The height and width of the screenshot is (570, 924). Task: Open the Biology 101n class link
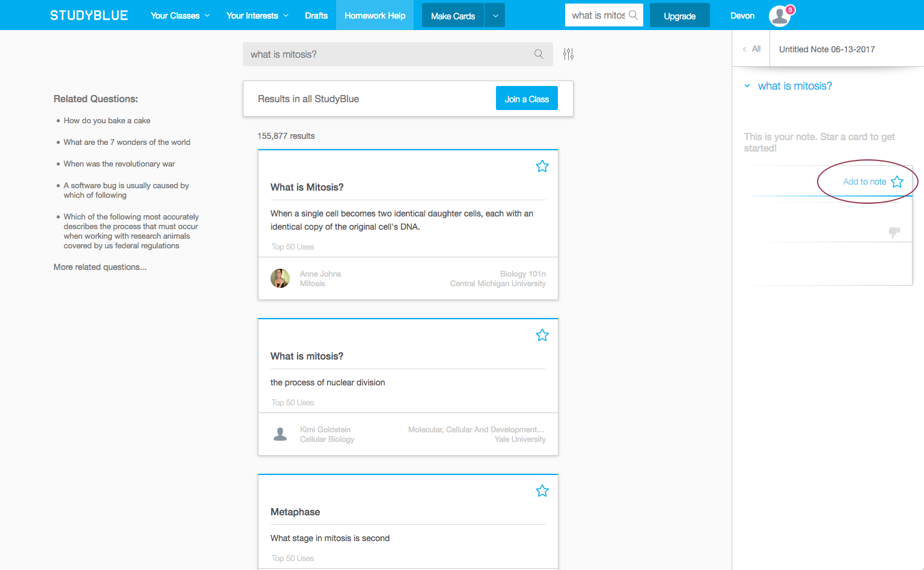pos(523,274)
